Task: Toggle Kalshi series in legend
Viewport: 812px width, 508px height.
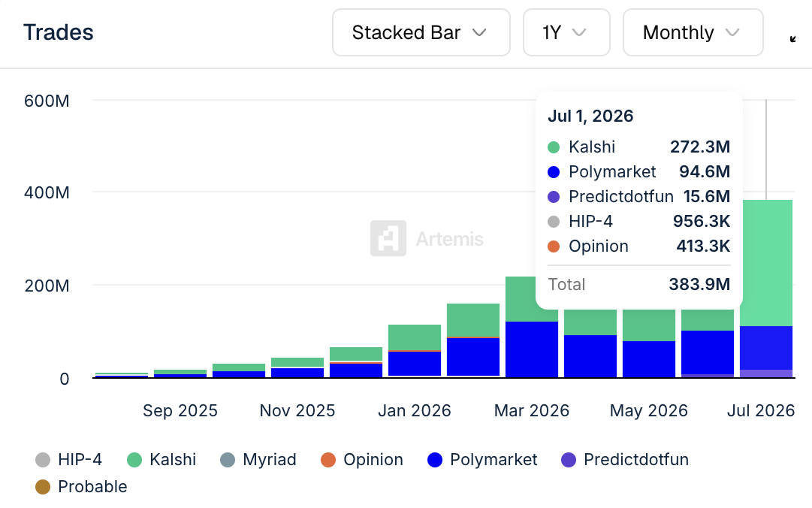Action: (161, 459)
